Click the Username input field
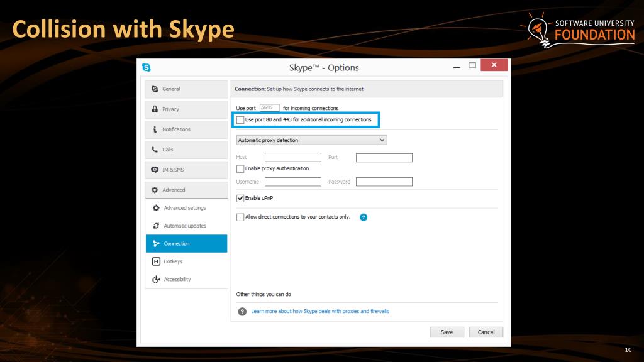 coord(293,182)
